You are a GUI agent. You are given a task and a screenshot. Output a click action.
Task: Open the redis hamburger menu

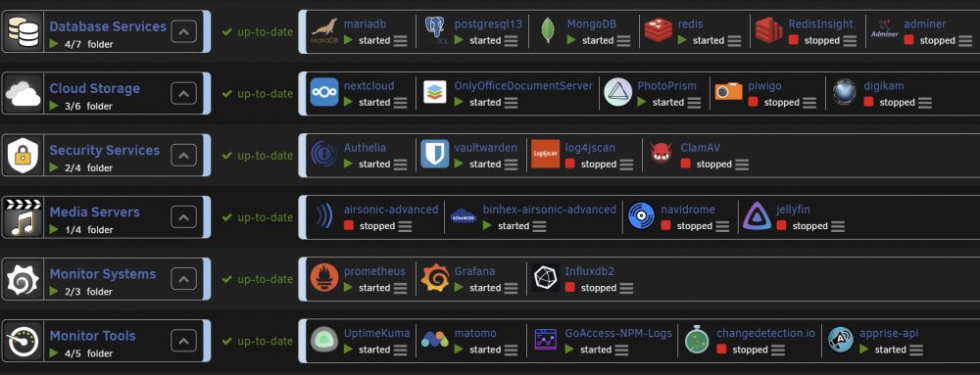734,40
